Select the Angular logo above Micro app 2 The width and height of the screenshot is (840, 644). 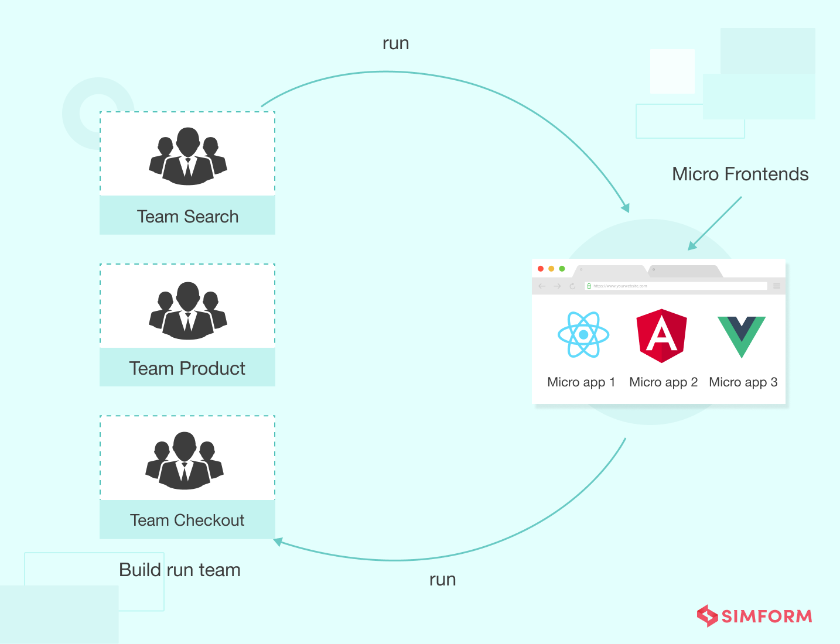click(x=662, y=335)
